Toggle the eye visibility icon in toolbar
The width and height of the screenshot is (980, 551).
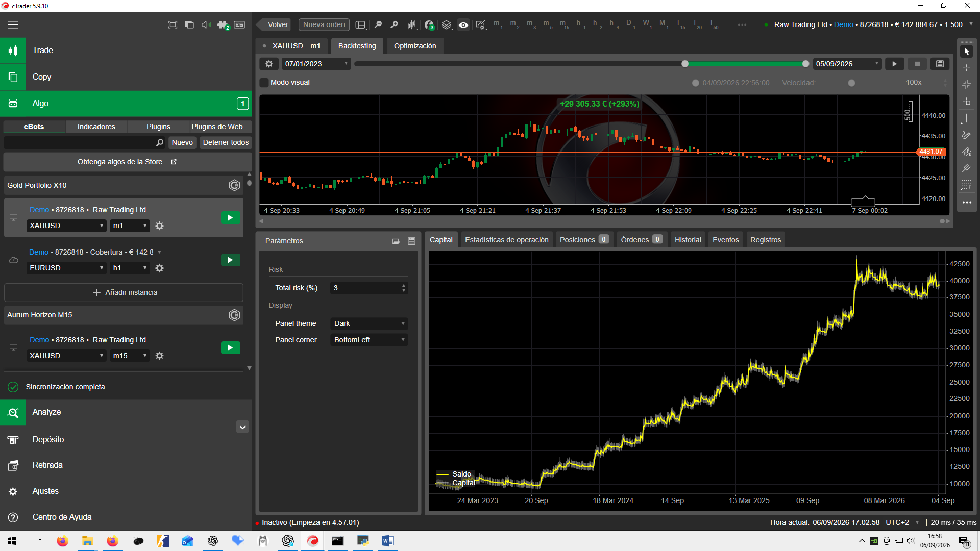463,24
